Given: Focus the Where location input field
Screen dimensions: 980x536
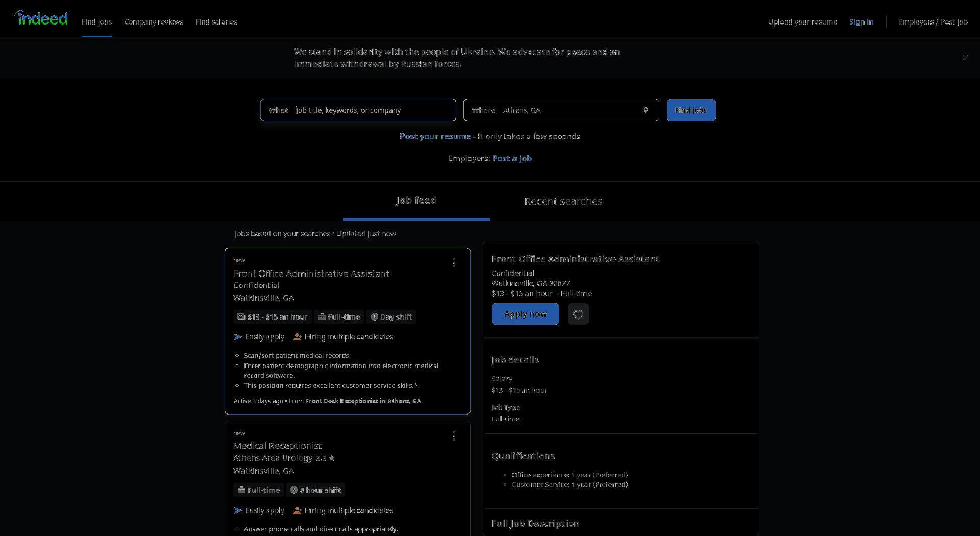Looking at the screenshot, I should coord(561,110).
